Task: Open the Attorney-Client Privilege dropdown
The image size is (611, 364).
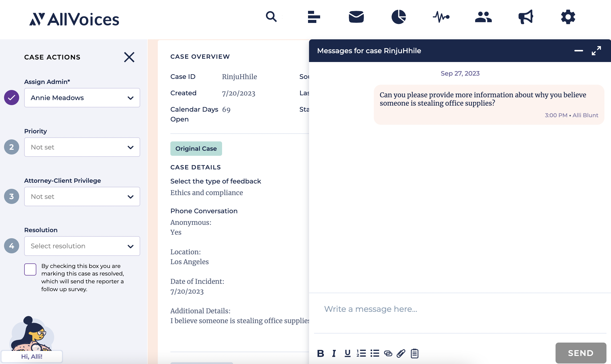Action: pyautogui.click(x=82, y=197)
